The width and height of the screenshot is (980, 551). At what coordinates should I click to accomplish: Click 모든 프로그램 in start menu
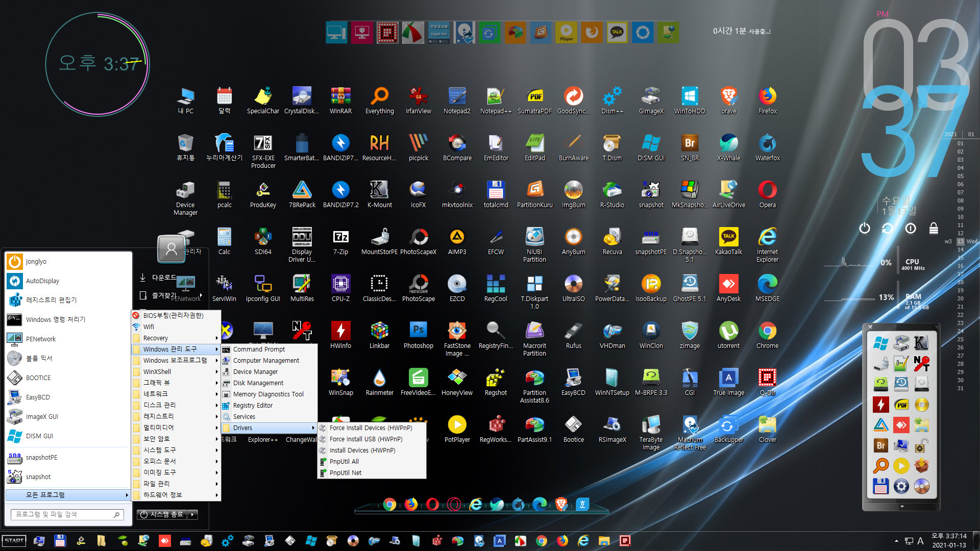pyautogui.click(x=67, y=495)
